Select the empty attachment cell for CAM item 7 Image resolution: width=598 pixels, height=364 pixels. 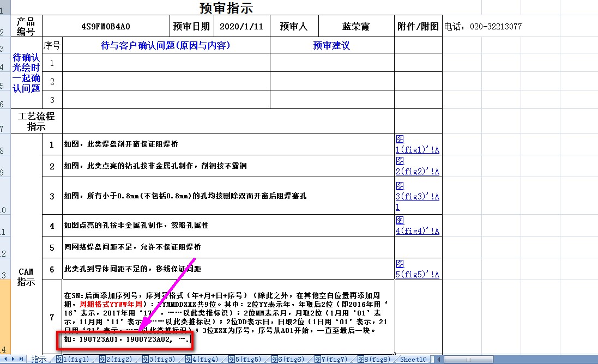418,317
